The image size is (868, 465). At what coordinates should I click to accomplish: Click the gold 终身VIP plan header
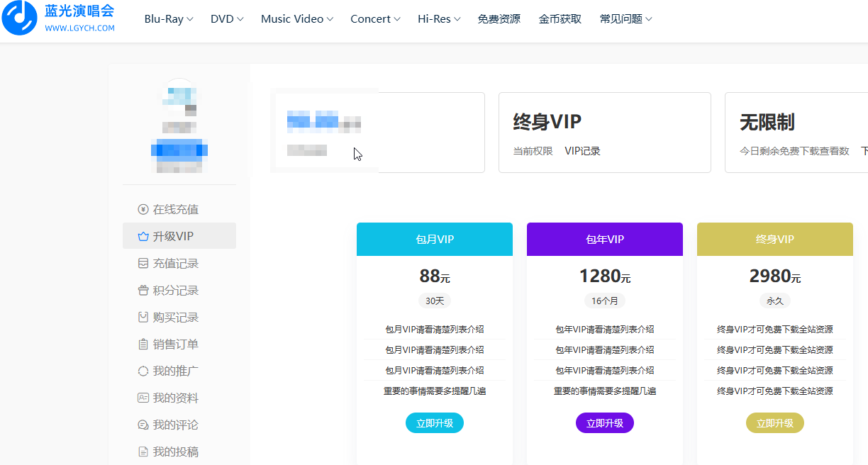click(x=775, y=240)
